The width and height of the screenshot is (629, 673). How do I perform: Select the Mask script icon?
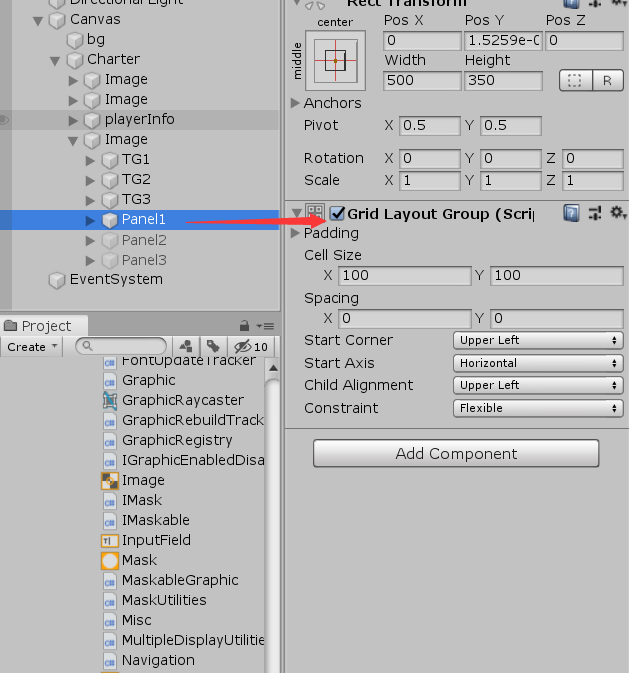(110, 561)
